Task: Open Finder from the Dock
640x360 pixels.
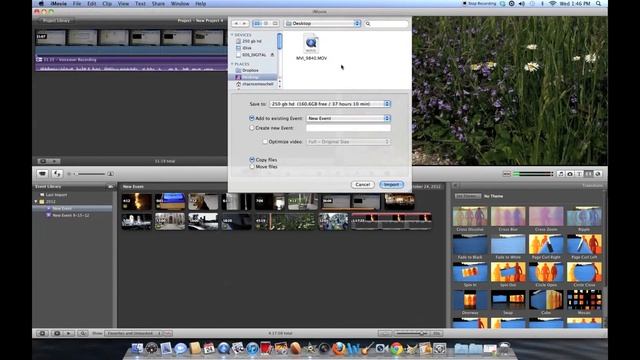Action: pos(137,348)
